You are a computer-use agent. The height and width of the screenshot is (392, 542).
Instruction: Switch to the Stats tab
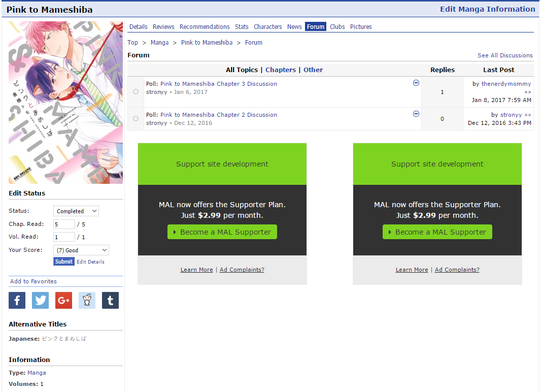pyautogui.click(x=242, y=26)
